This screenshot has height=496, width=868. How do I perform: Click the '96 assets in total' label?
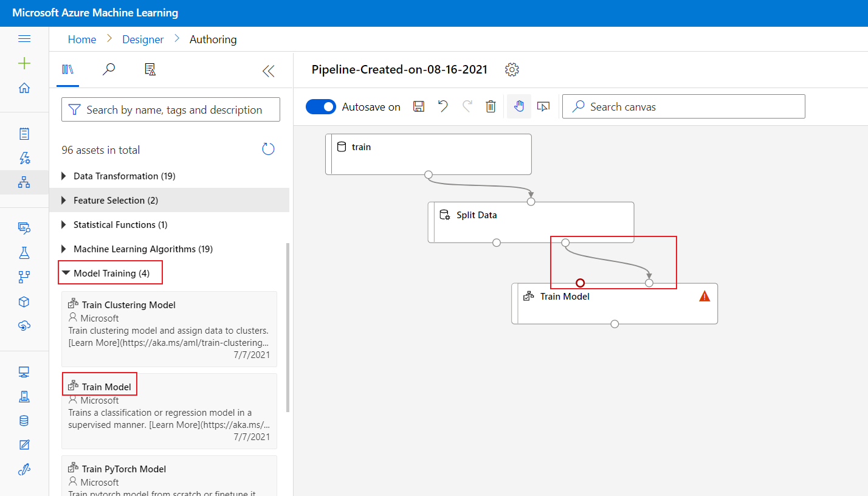pyautogui.click(x=101, y=150)
